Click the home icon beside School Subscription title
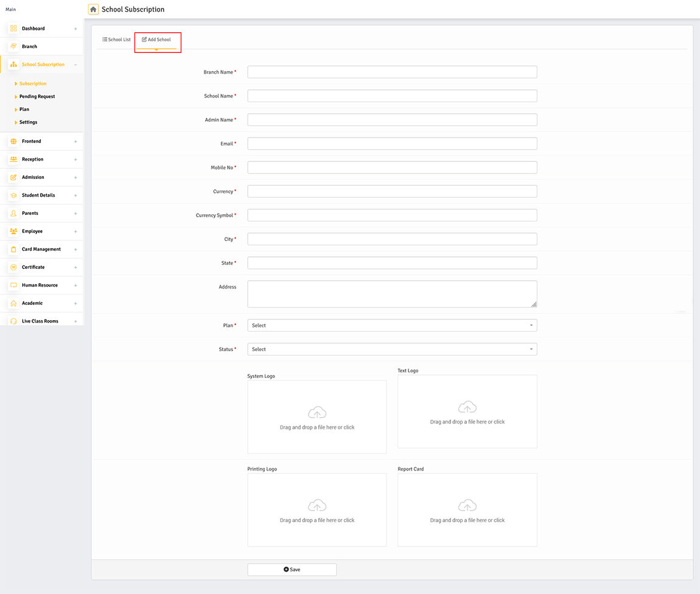Image resolution: width=700 pixels, height=594 pixels. [x=93, y=9]
